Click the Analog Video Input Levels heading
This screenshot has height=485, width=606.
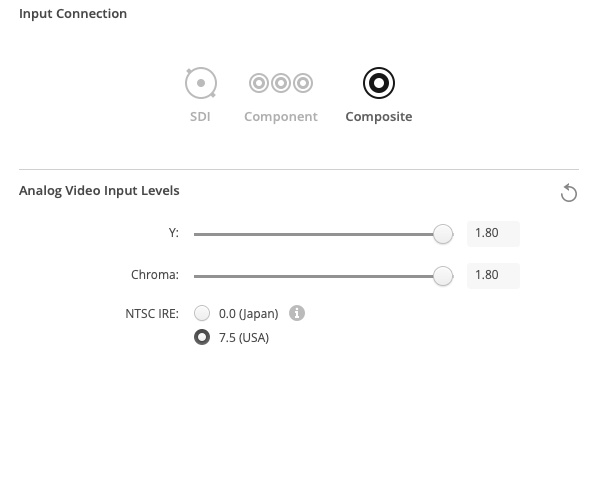pyautogui.click(x=99, y=190)
